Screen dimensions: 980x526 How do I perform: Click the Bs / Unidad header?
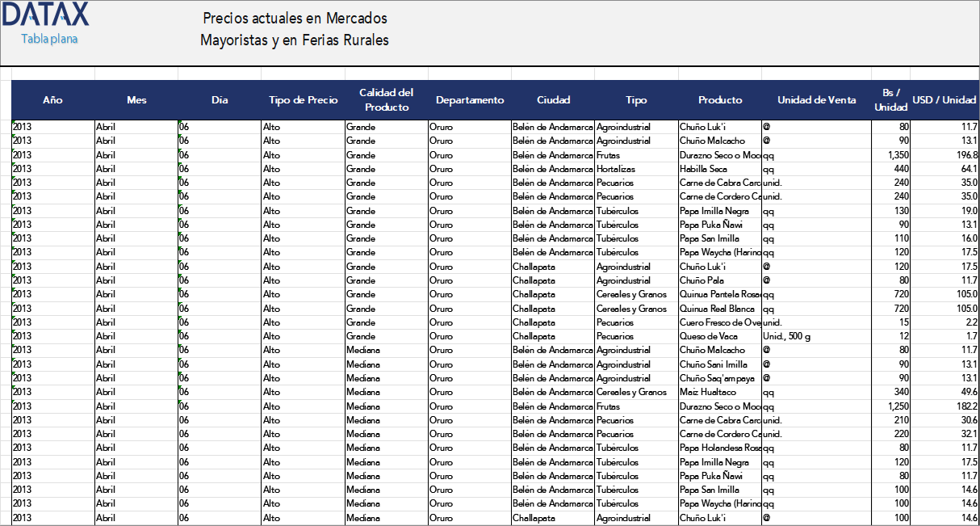891,100
